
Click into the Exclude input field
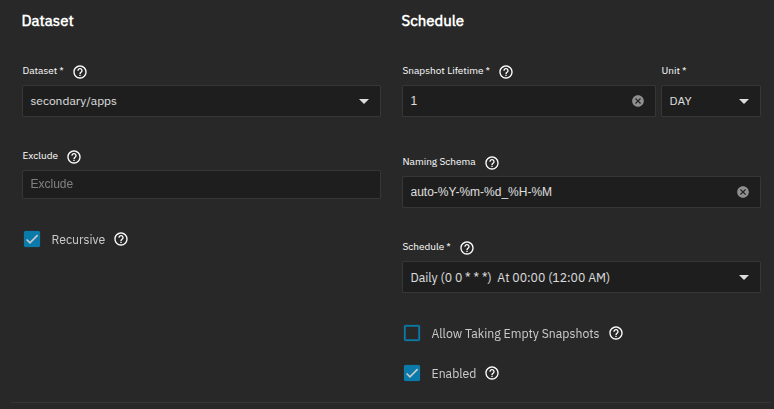coord(200,184)
